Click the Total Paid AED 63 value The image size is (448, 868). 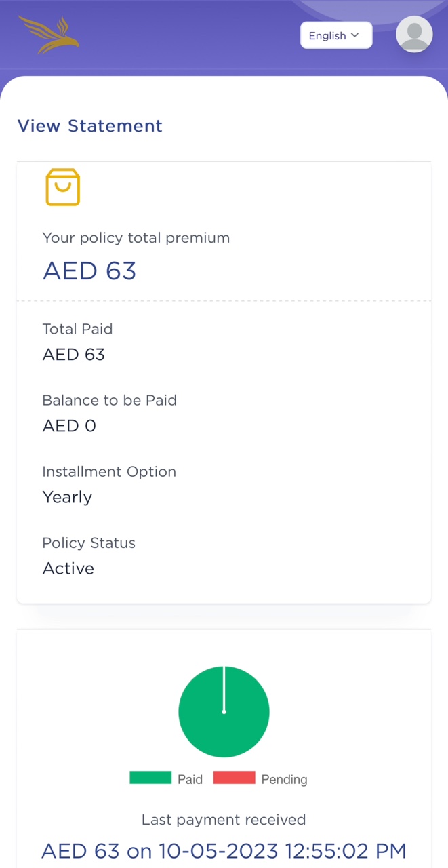(x=74, y=355)
